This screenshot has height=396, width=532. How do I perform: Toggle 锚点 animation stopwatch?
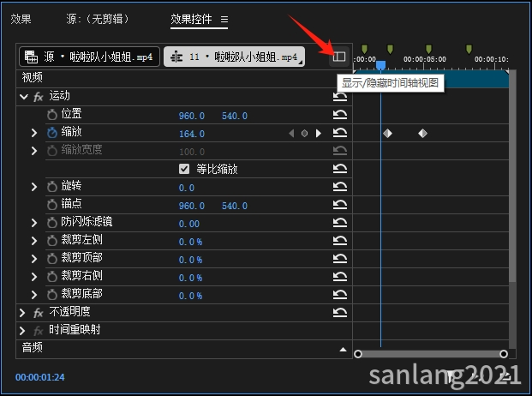52,205
